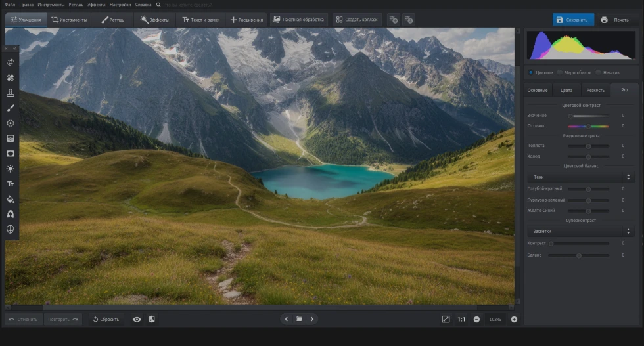Screen dimensions: 644x346
Task: Select the clone stamp tool
Action: (11, 93)
